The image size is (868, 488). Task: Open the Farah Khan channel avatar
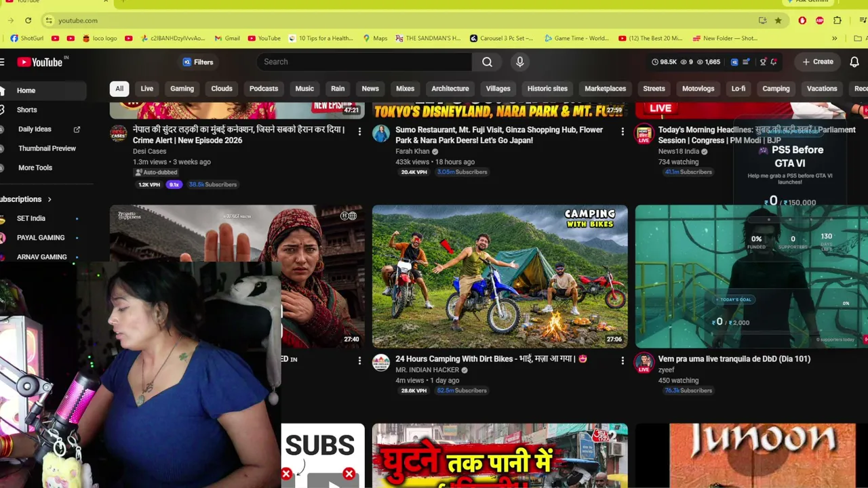pyautogui.click(x=381, y=133)
